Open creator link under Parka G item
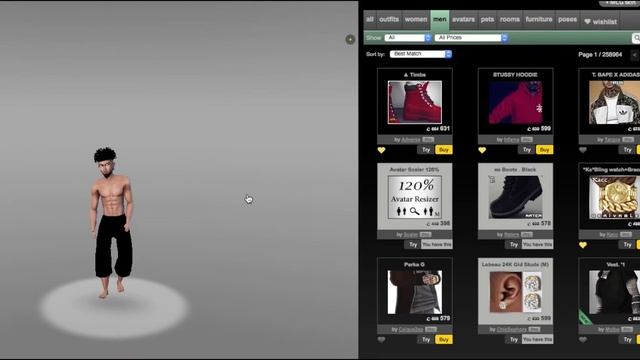Image resolution: width=640 pixels, height=360 pixels. (411, 329)
